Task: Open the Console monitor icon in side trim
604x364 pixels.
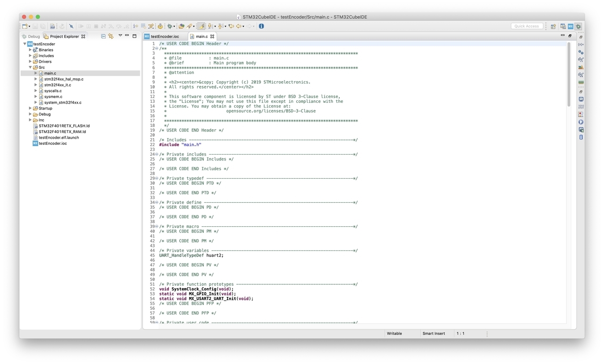Action: tap(581, 99)
